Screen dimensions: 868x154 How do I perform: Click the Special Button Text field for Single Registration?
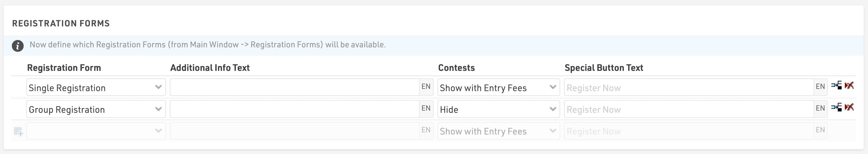pos(689,87)
